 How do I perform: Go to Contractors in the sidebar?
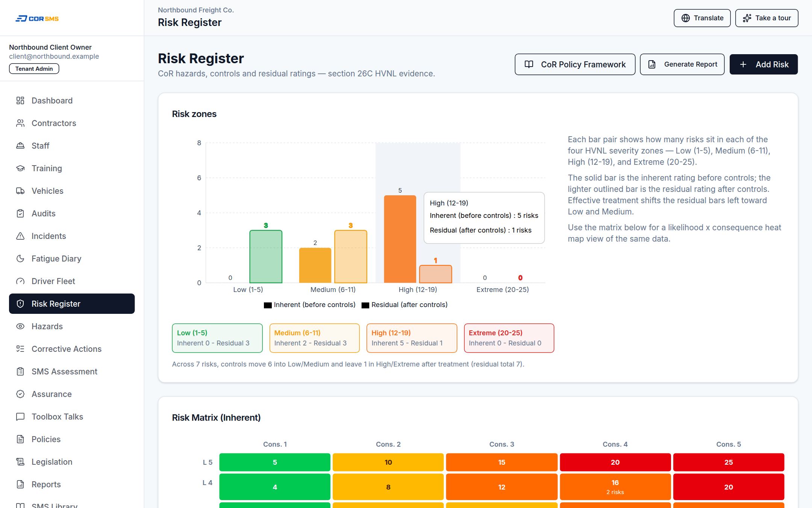pyautogui.click(x=72, y=123)
